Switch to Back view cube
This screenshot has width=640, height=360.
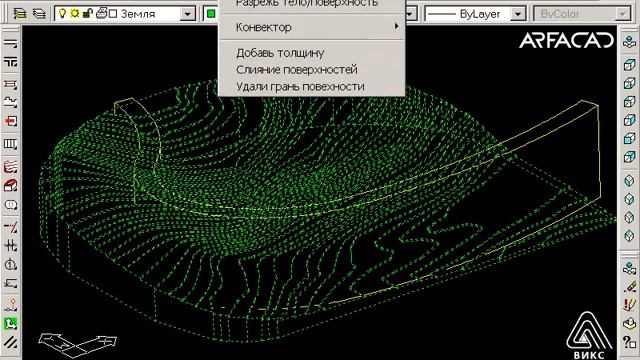[629, 157]
